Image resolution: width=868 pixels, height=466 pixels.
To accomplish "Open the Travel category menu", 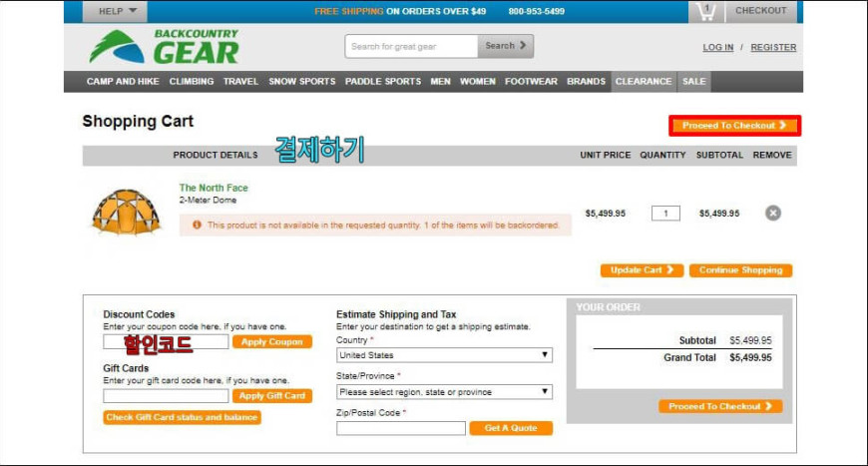I will point(240,82).
